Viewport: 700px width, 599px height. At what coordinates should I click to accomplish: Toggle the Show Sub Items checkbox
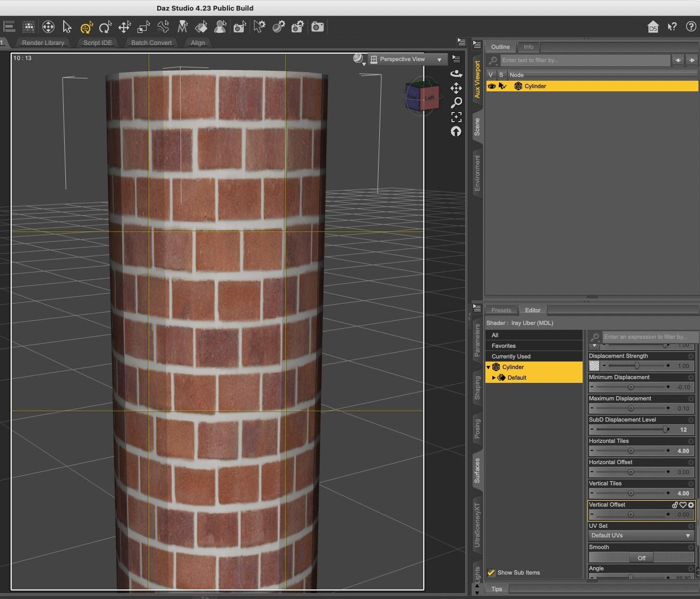coord(491,572)
